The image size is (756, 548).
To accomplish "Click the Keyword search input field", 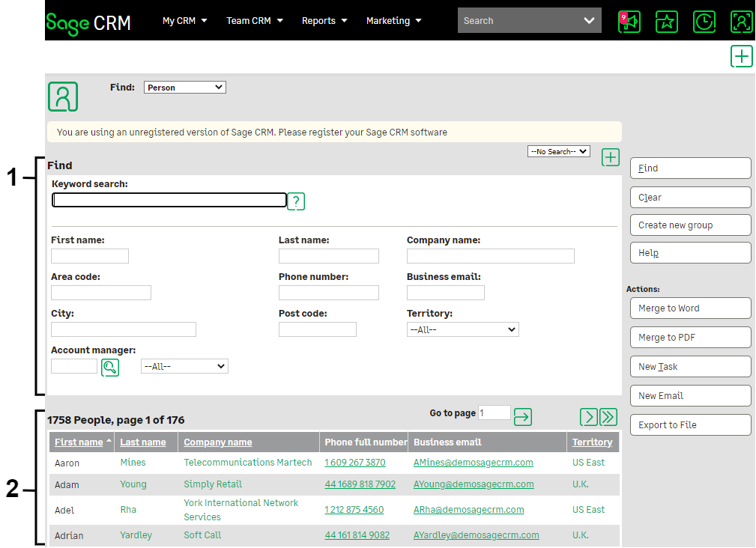I will tap(169, 200).
